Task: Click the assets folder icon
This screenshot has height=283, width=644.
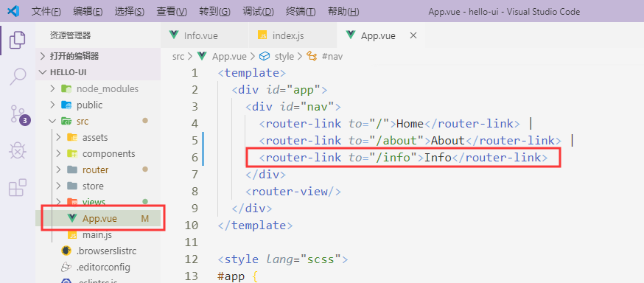Action: click(72, 137)
